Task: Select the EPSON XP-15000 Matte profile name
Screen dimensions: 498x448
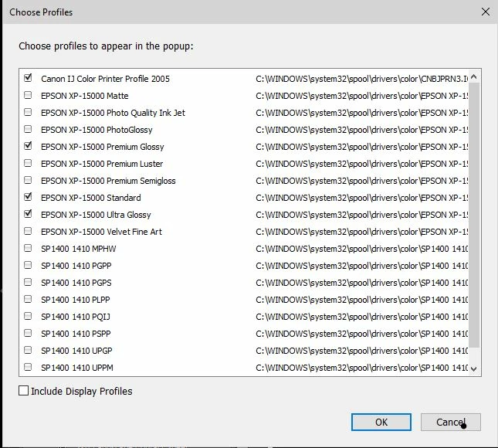Action: coord(84,96)
